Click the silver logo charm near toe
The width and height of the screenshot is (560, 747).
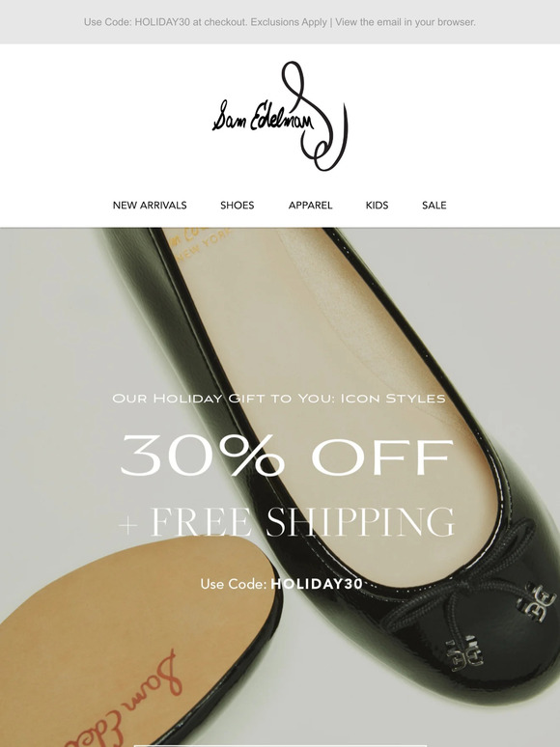click(536, 600)
